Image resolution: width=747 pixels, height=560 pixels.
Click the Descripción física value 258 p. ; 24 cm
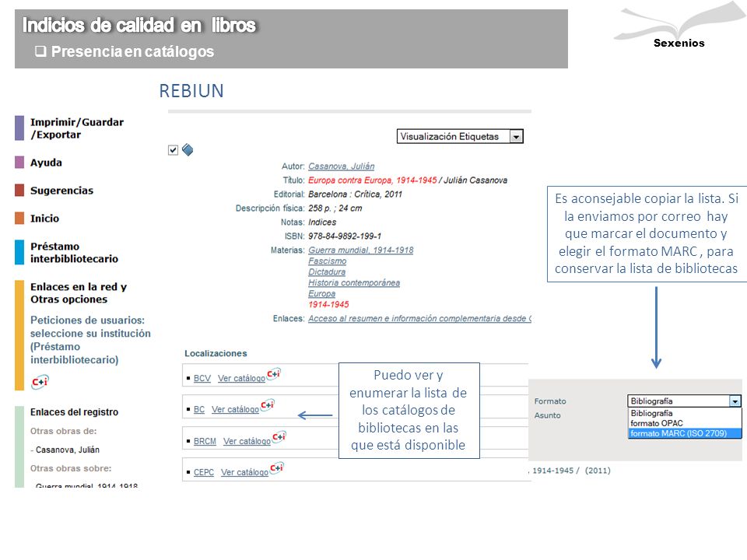click(335, 208)
